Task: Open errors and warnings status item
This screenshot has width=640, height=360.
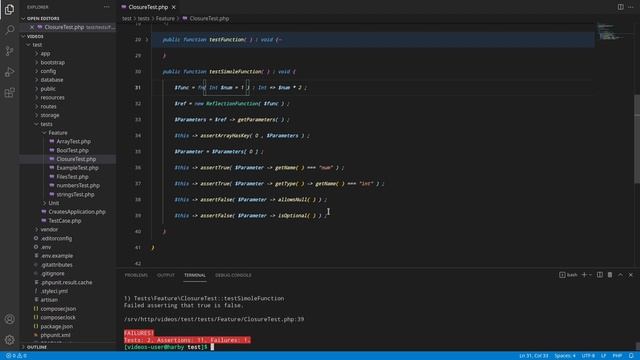Action: click(16, 356)
